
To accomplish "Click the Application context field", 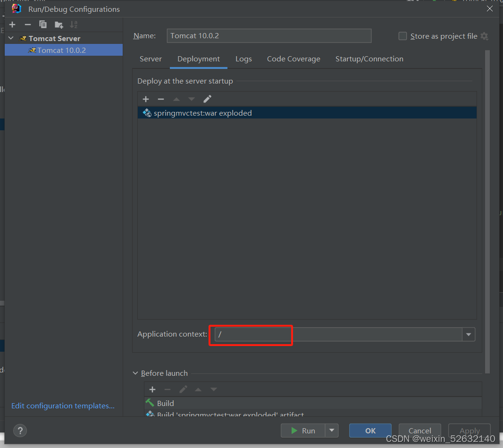I will pyautogui.click(x=338, y=334).
